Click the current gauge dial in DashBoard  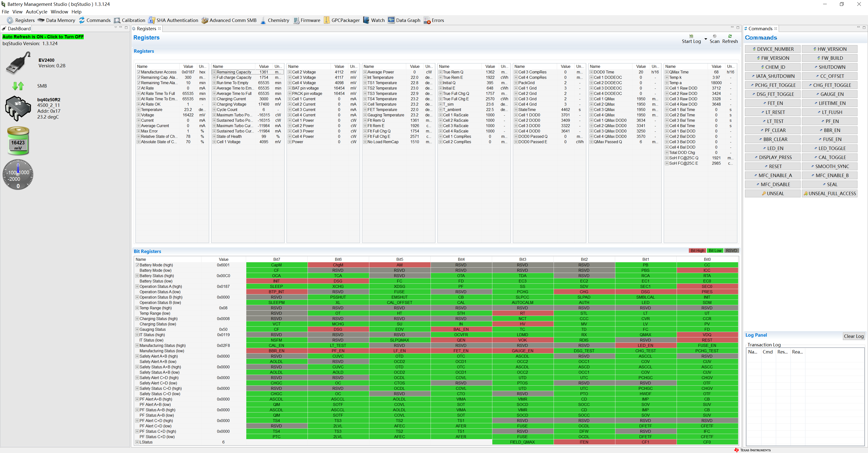pyautogui.click(x=18, y=174)
